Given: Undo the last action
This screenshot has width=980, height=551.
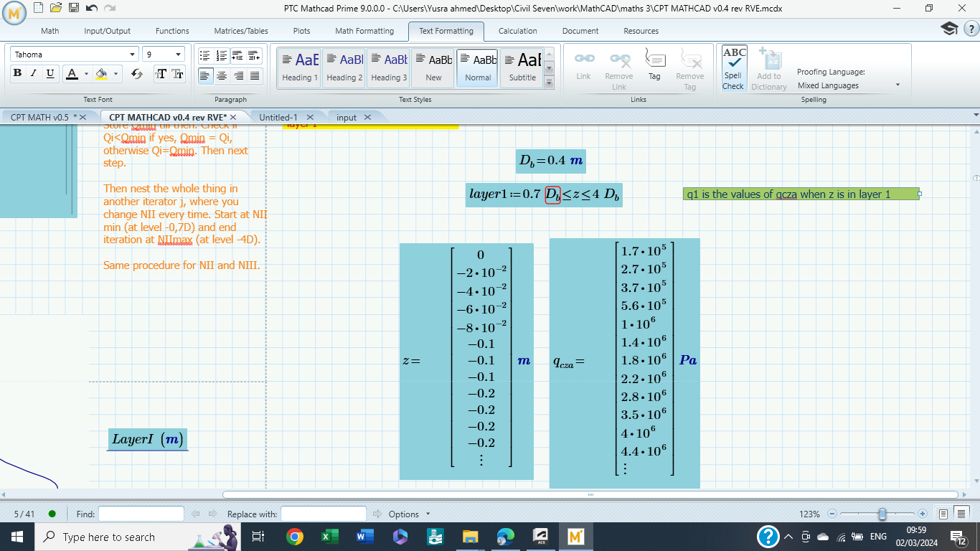Looking at the screenshot, I should tap(91, 8).
